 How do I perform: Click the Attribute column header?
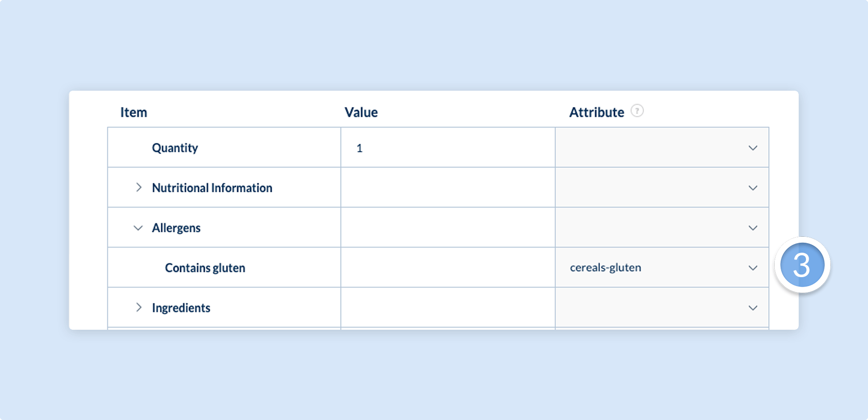click(x=597, y=112)
